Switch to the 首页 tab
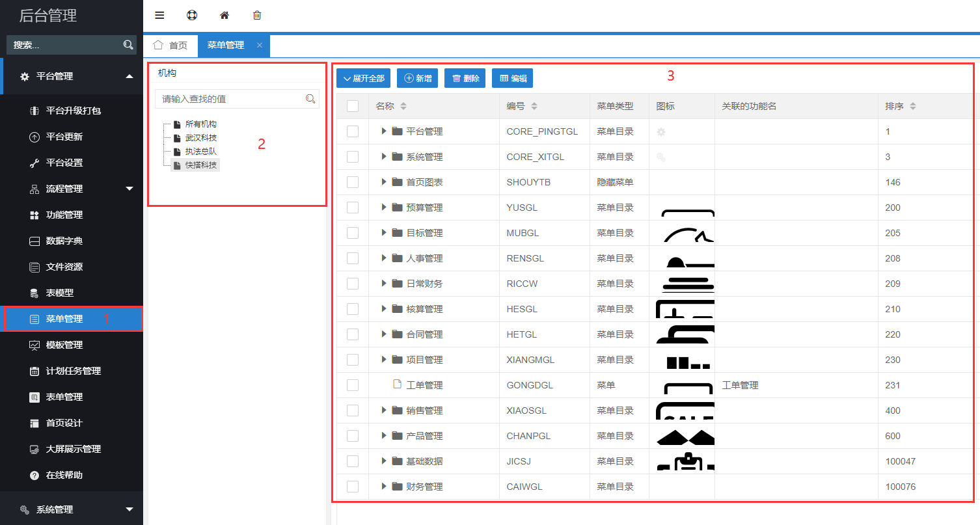Viewport: 980px width, 525px height. click(170, 46)
